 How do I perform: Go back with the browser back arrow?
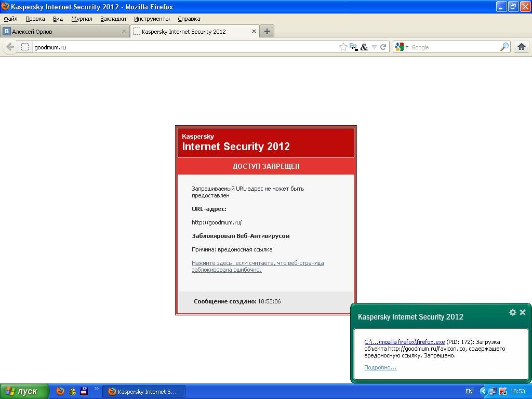10,47
